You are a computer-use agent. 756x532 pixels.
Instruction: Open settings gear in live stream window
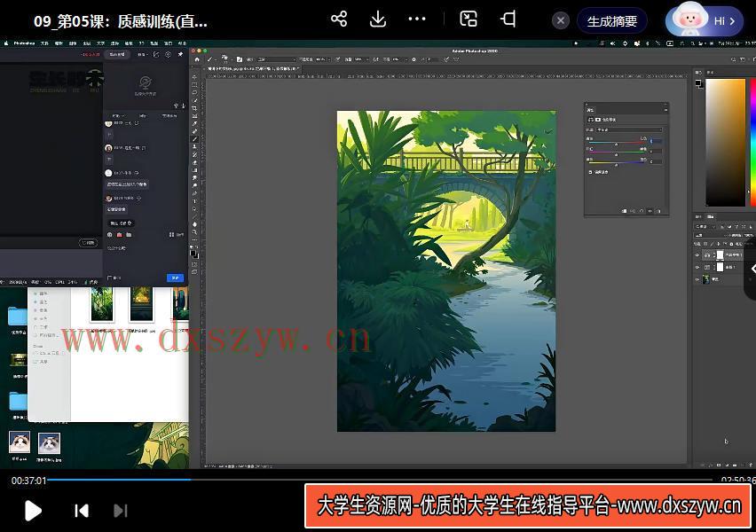click(x=168, y=54)
